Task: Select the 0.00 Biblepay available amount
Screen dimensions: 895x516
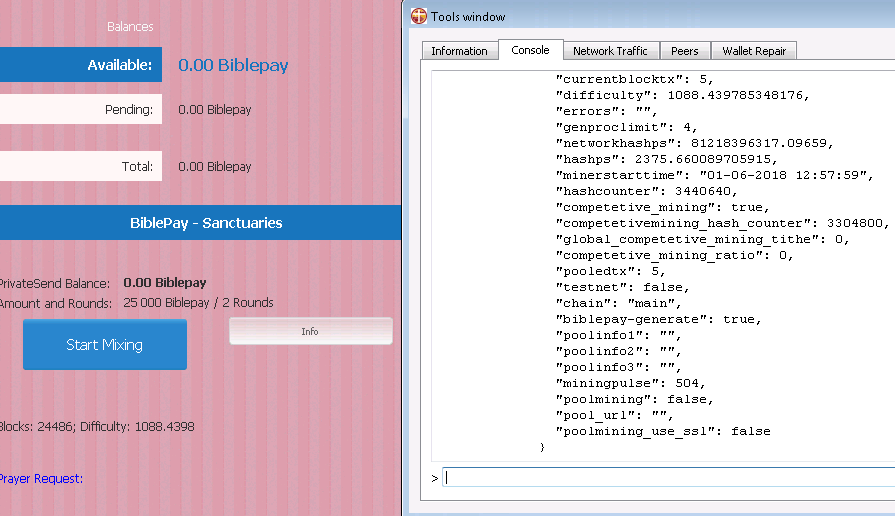Action: (x=233, y=65)
